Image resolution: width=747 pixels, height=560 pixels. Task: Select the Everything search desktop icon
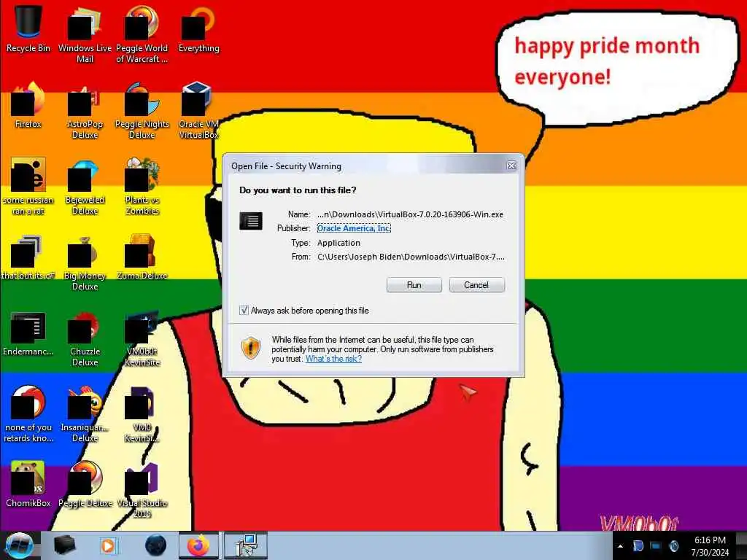(x=198, y=28)
